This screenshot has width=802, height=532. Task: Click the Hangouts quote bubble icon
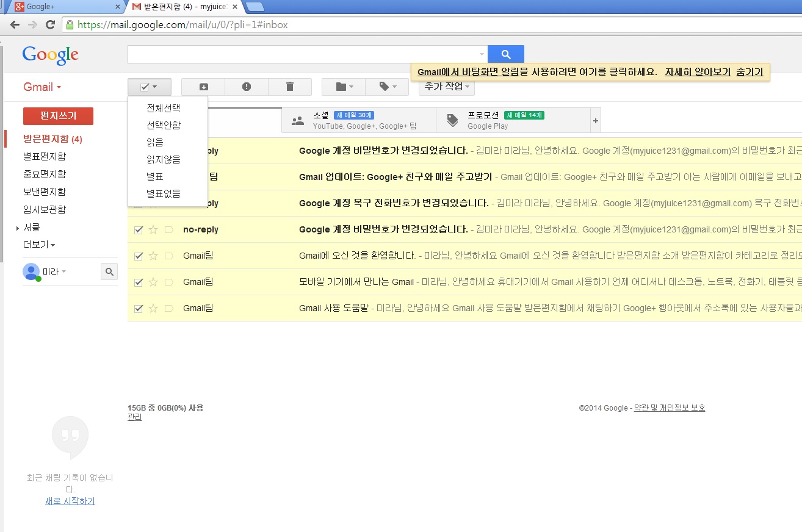(70, 437)
